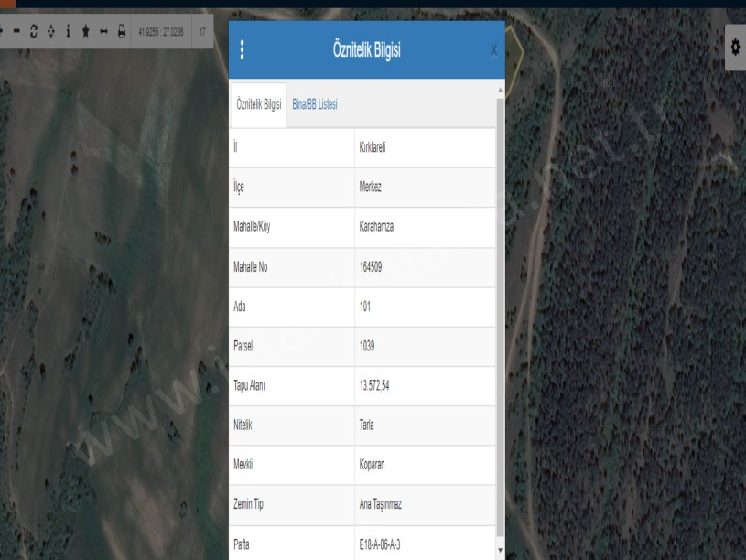Switch to the Bina/BB Listesi tab
746x560 pixels.
pos(315,105)
